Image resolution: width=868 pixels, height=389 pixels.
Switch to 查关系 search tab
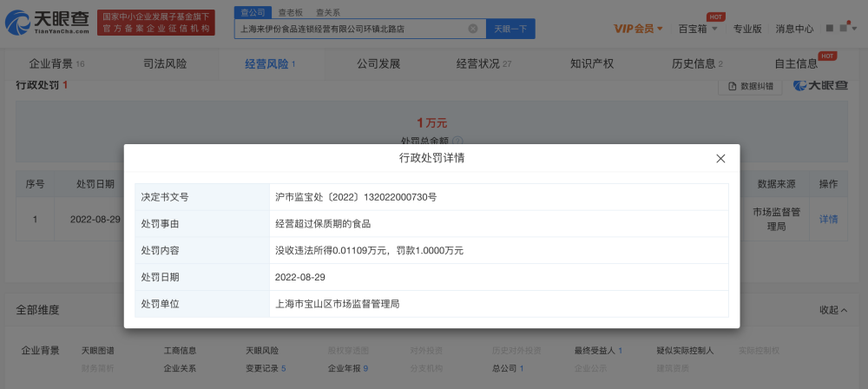click(327, 12)
